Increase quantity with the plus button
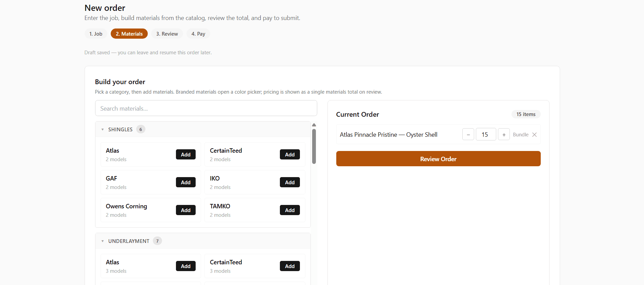The width and height of the screenshot is (644, 285). tap(504, 134)
